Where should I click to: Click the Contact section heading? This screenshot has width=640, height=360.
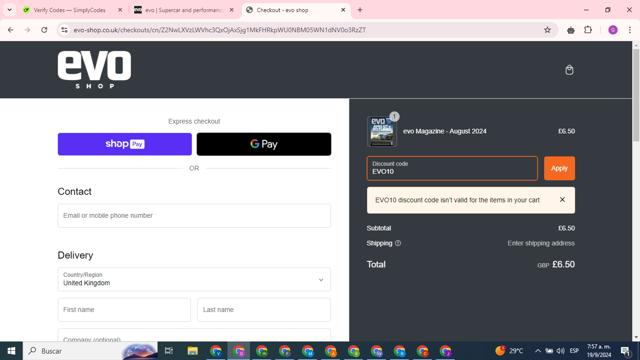click(x=74, y=191)
